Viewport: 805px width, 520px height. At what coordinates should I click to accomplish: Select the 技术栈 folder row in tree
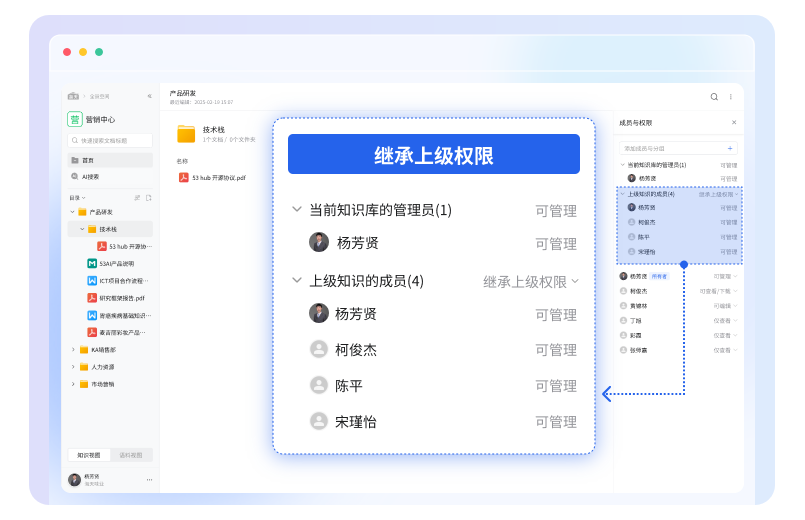(x=110, y=229)
